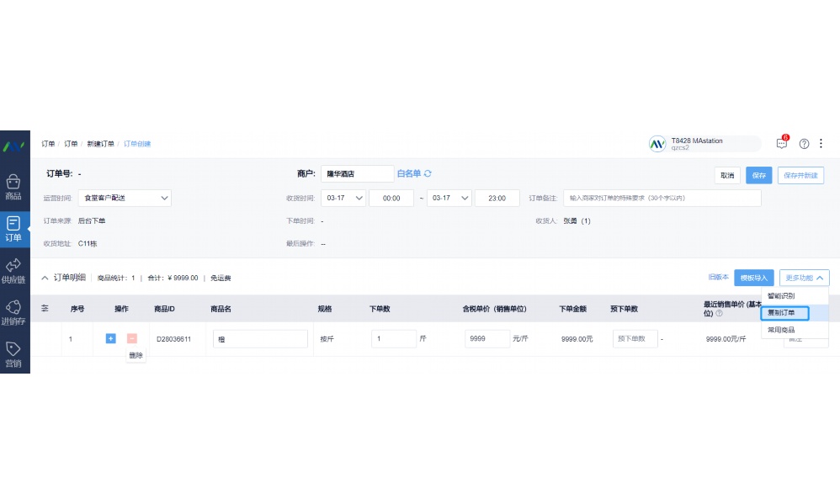Click the product ID D28036611 cell
Image resolution: width=840 pixels, height=504 pixels.
[x=173, y=339]
